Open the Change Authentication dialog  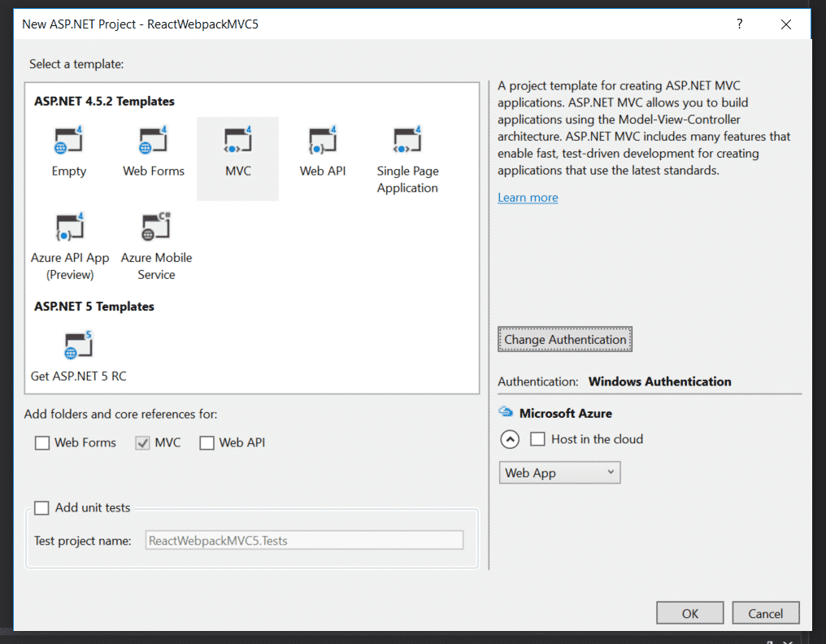pyautogui.click(x=565, y=339)
